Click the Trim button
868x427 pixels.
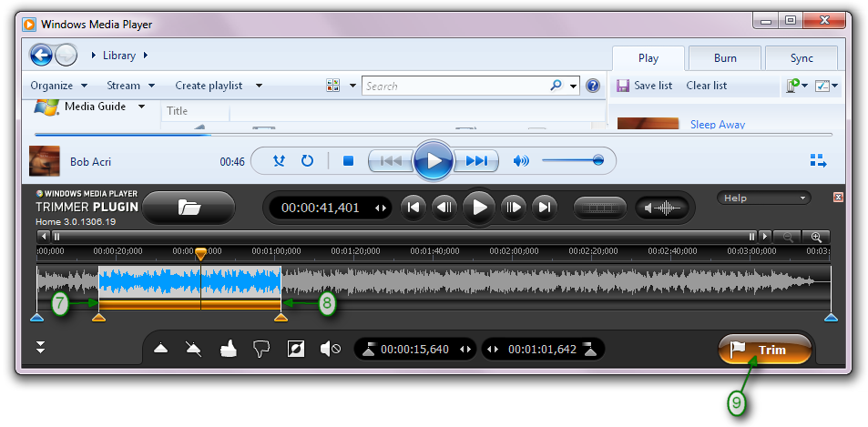pos(765,350)
